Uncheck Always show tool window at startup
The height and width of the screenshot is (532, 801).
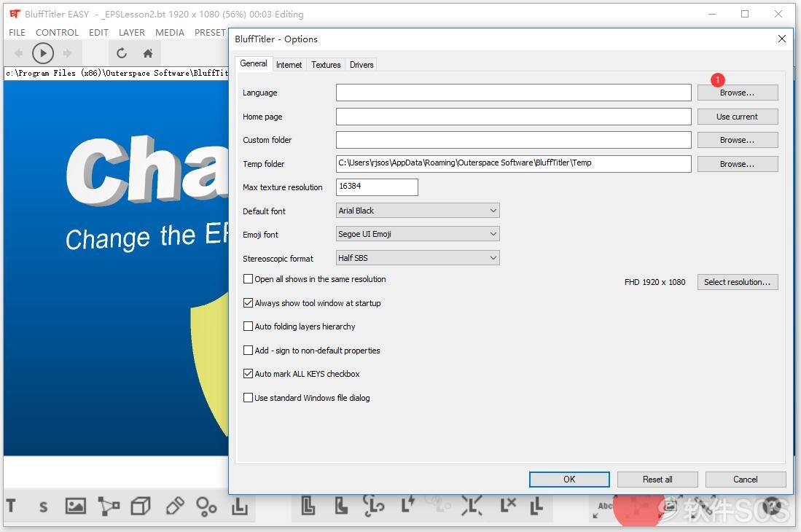pos(248,302)
